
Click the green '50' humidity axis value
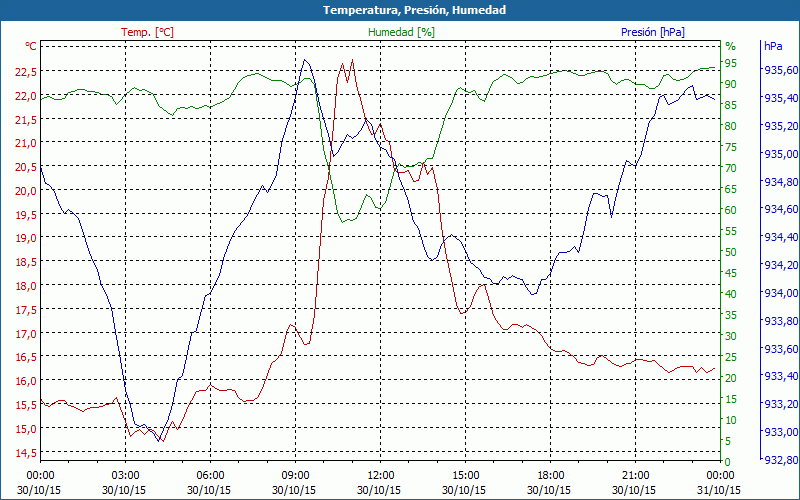pos(731,252)
